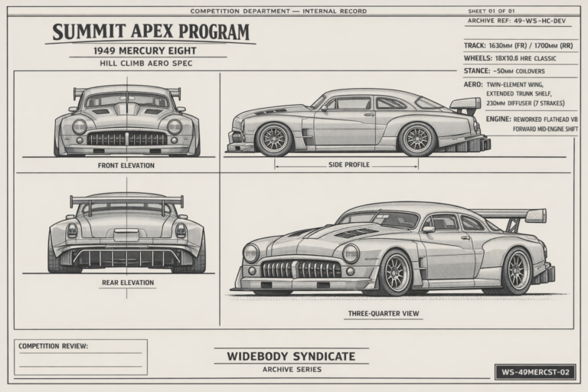This screenshot has width=588, height=392.
Task: Click the 'EXTENDED TRUNK SHELF,' line
Action: [x=519, y=93]
